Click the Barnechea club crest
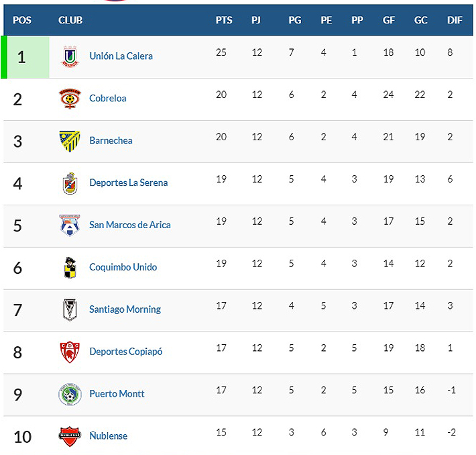Viewport: 476px width, 455px height. click(x=69, y=141)
